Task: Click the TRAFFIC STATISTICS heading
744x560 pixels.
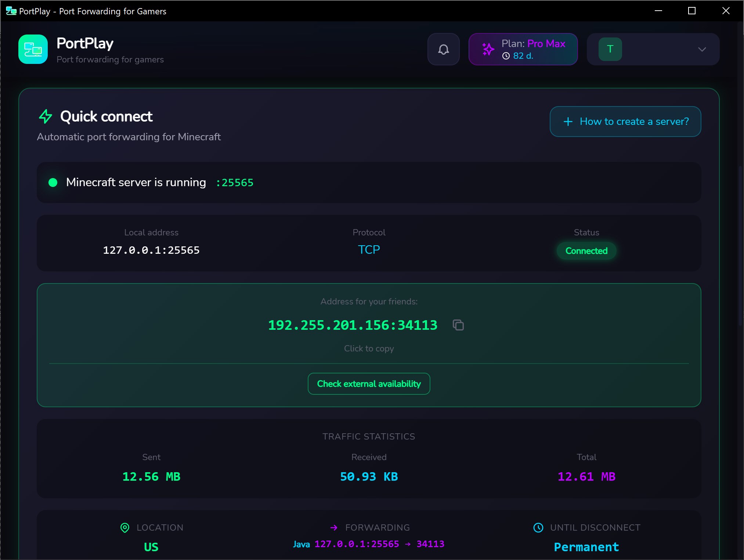Action: 369,437
